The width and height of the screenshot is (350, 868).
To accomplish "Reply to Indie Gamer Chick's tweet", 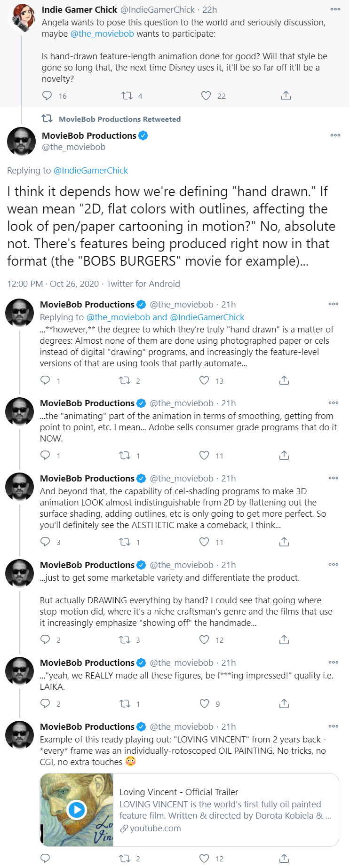I will [x=47, y=96].
